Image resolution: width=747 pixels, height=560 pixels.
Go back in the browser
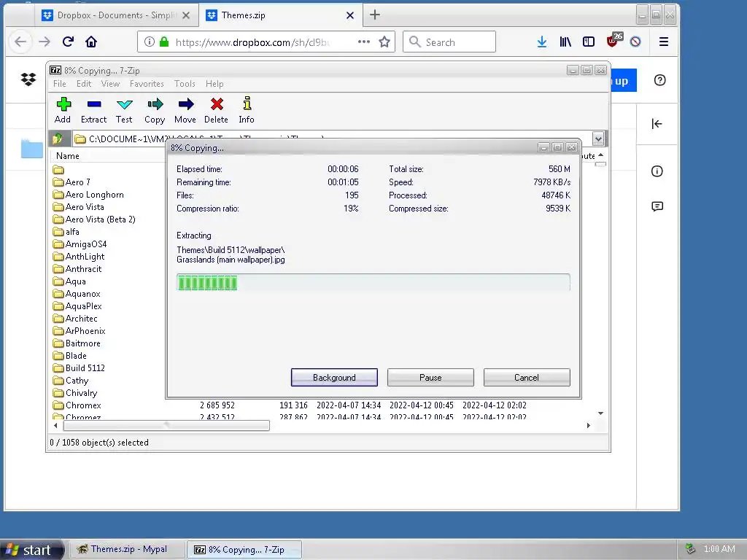point(20,42)
